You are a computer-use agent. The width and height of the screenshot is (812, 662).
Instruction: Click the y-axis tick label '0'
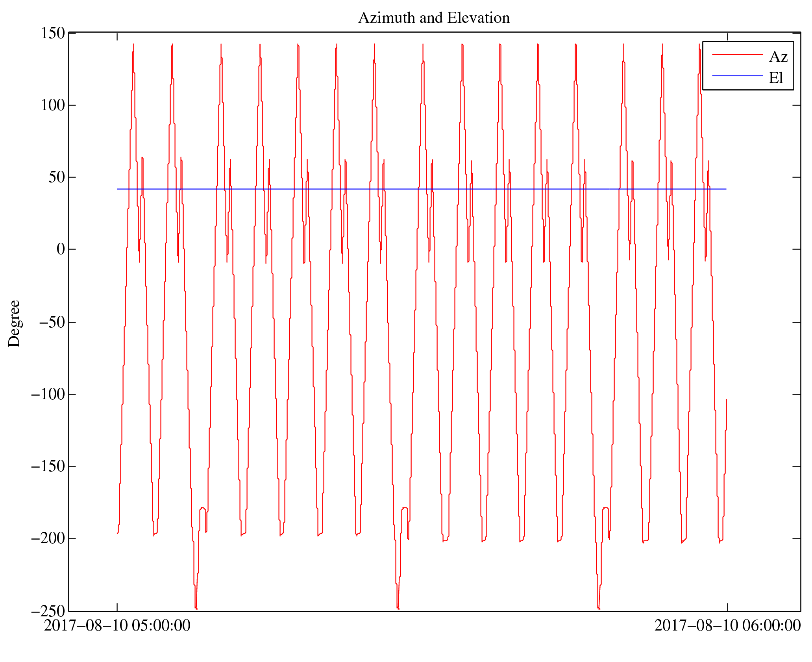61,249
